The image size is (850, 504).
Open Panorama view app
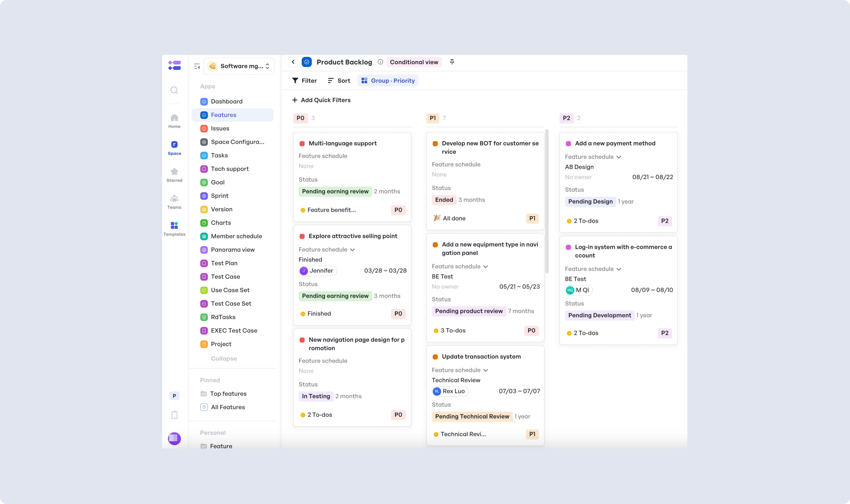[233, 250]
